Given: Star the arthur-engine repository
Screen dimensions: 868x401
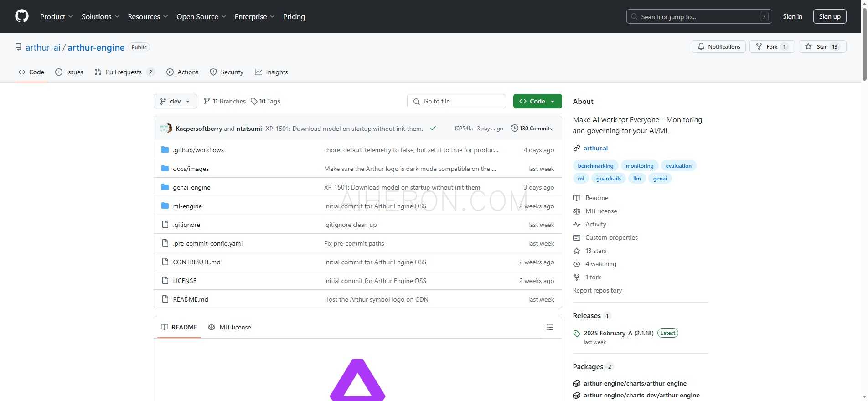Looking at the screenshot, I should (x=822, y=46).
